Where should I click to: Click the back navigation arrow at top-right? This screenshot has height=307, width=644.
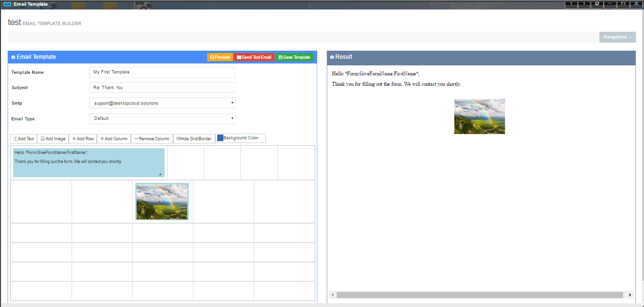click(x=571, y=4)
